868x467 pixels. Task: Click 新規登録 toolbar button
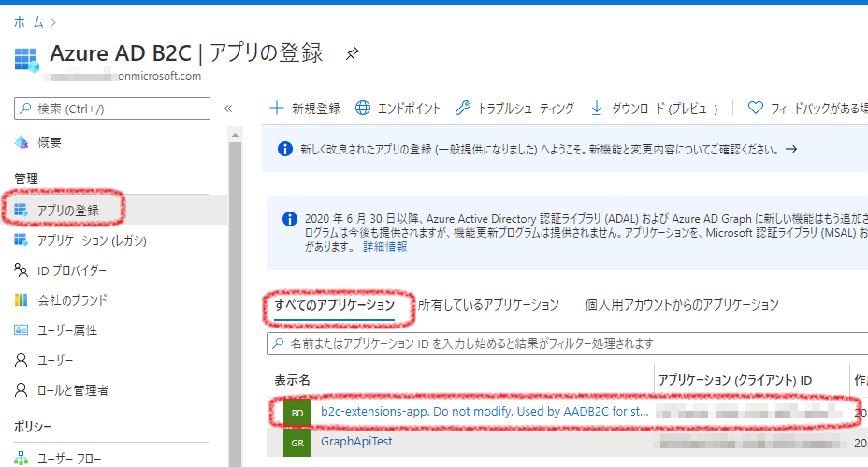click(305, 108)
